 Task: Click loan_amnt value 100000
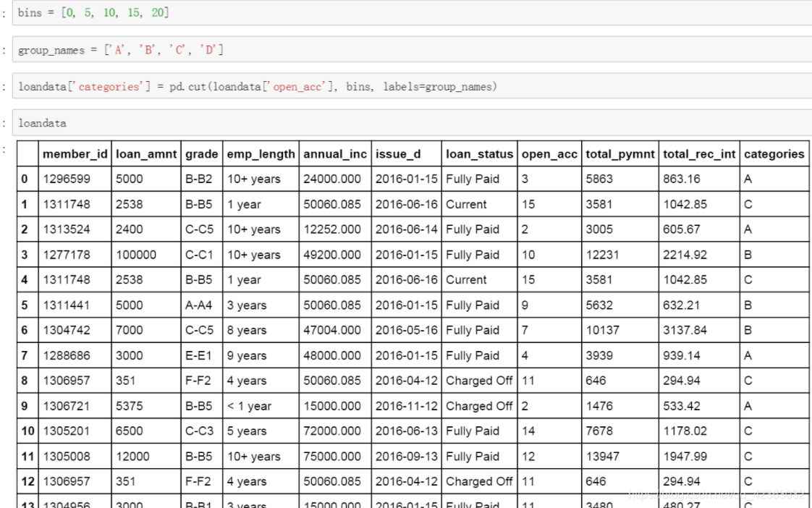135,255
